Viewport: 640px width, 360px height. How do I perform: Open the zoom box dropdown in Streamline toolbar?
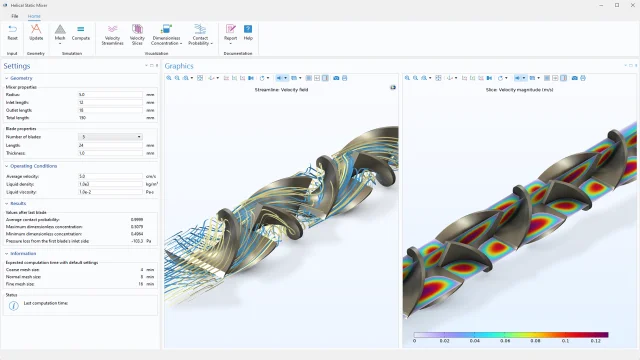coord(191,78)
